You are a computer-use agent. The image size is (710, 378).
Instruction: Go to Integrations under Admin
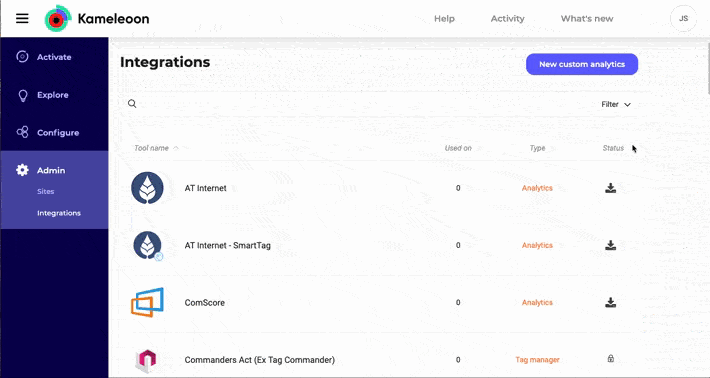pyautogui.click(x=59, y=213)
